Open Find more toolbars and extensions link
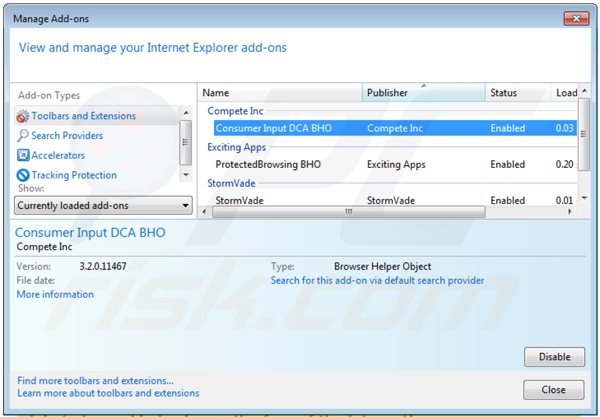The width and height of the screenshot is (600, 417). point(96,380)
